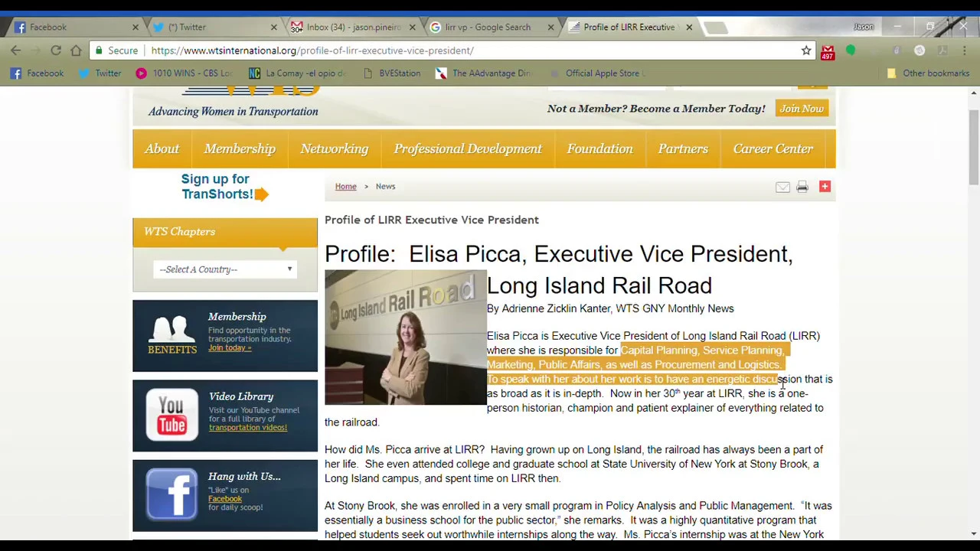Open the Other bookmarks folder
This screenshot has height=551, width=980.
click(x=928, y=73)
